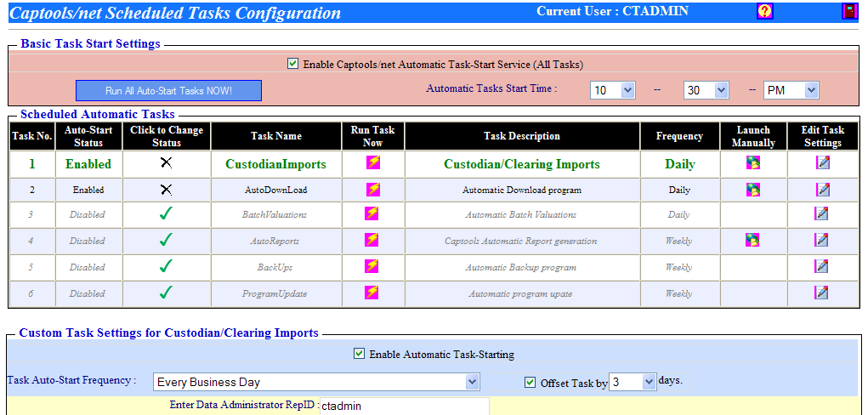The image size is (868, 415).
Task: Edit ProgramUpdate task settings icon
Action: point(822,293)
